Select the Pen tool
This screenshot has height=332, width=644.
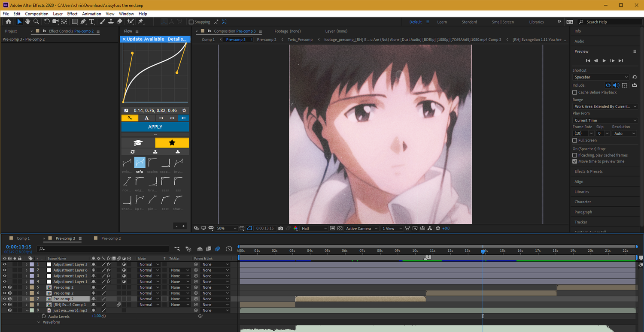click(x=83, y=21)
